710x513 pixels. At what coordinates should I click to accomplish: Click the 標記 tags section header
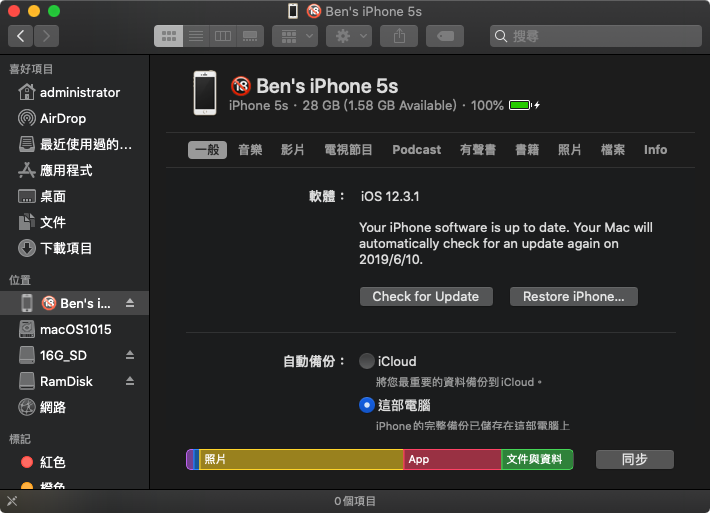point(20,439)
